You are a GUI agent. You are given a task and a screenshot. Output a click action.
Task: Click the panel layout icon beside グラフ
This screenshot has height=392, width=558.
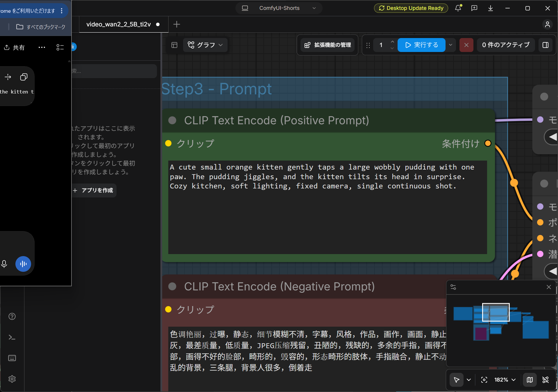[174, 45]
